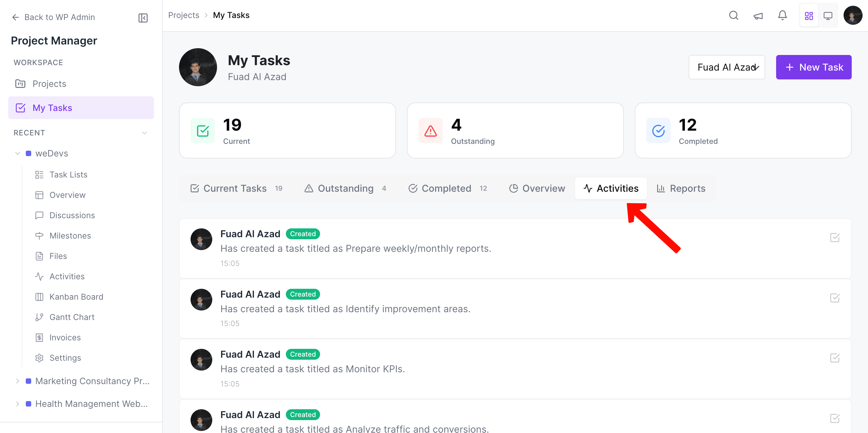Click the user avatar in top right corner
868x433 pixels.
(x=853, y=15)
